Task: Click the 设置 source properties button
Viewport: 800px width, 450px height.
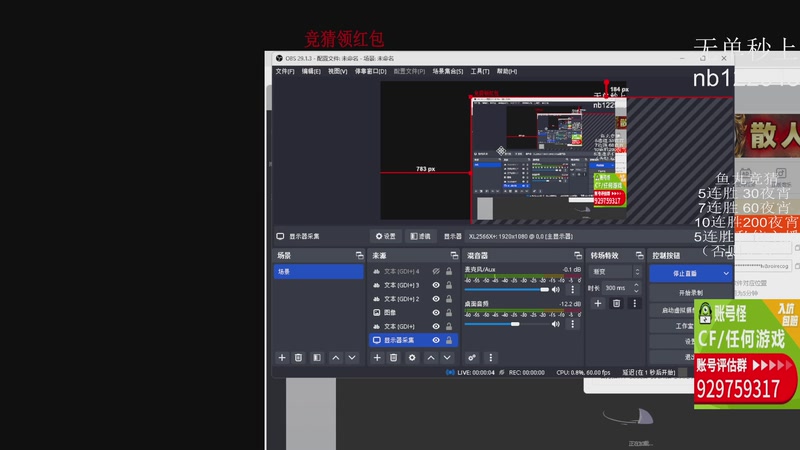Action: (x=385, y=236)
